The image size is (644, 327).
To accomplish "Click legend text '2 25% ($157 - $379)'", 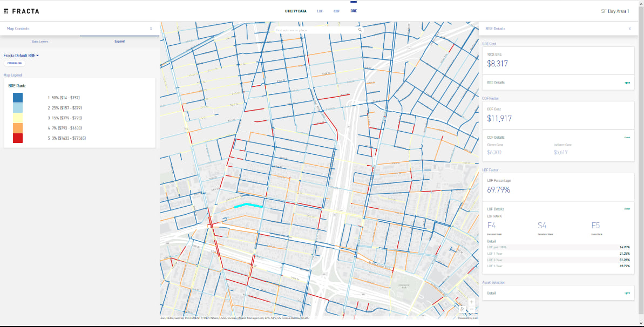I will [64, 108].
